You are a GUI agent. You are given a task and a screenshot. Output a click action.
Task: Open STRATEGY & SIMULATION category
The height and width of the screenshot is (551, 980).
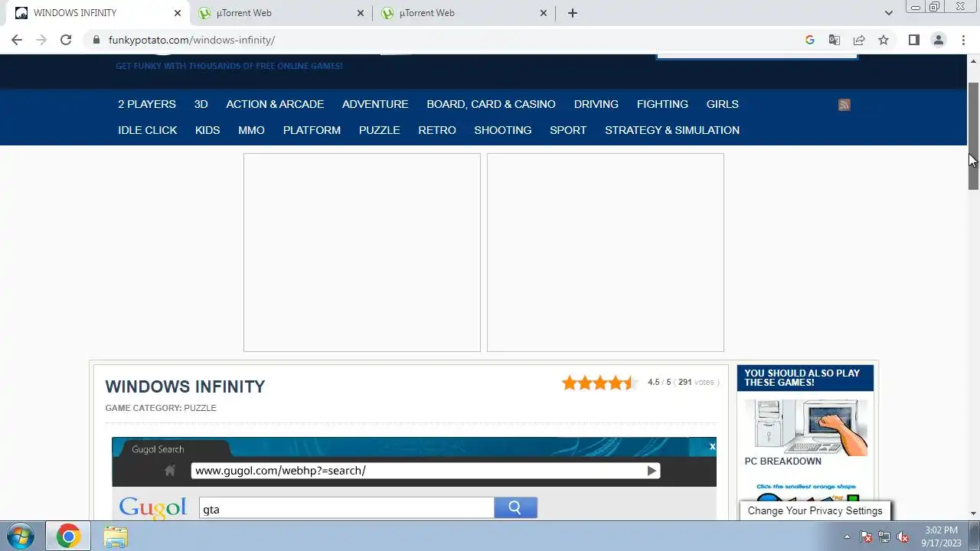click(x=672, y=130)
